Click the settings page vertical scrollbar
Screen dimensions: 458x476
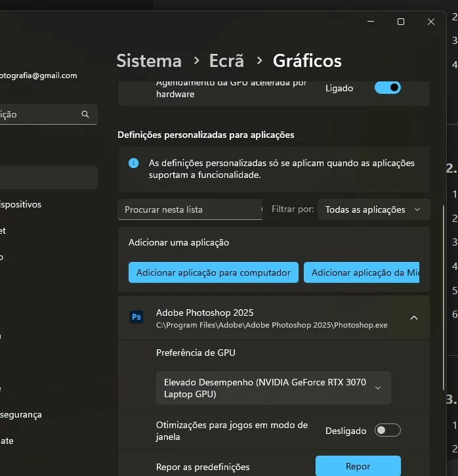[444, 297]
